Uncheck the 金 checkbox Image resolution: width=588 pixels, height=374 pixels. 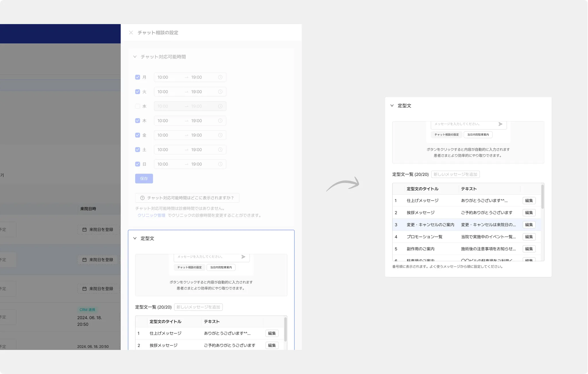point(138,135)
